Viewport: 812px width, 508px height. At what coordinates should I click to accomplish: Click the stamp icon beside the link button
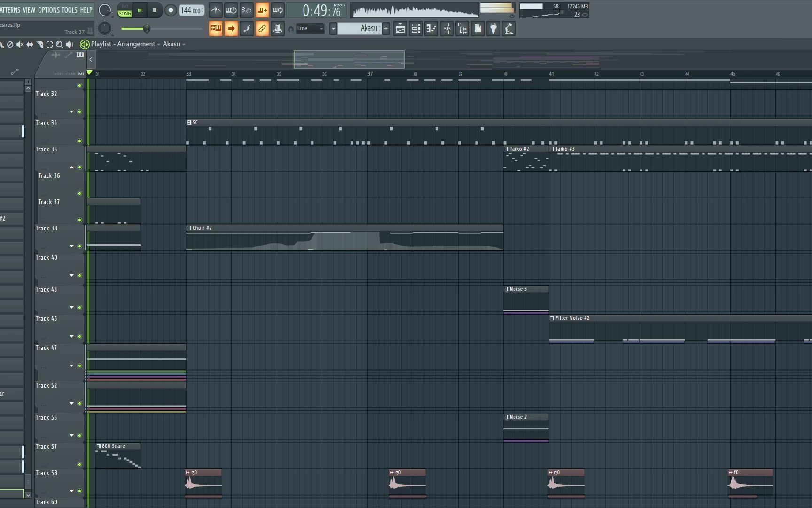[278, 29]
